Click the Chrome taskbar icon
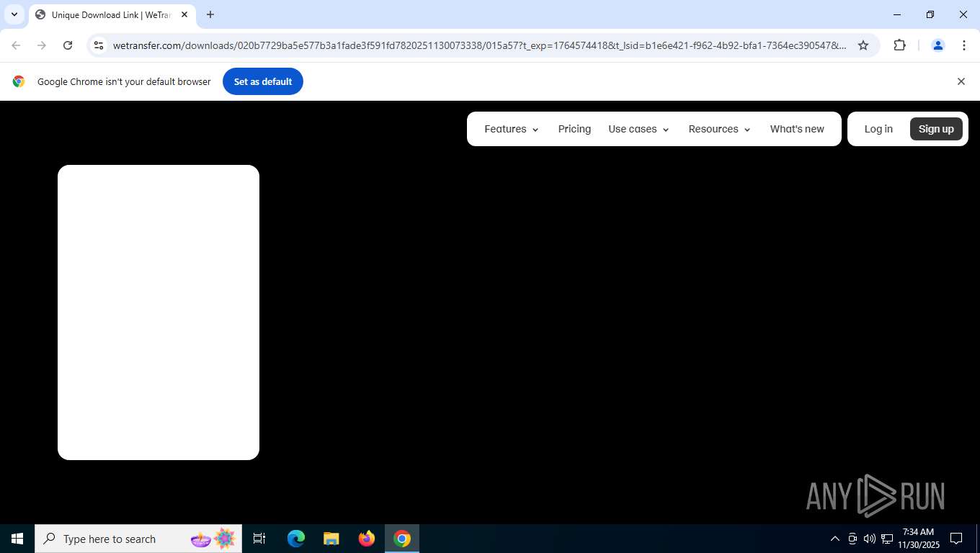The height and width of the screenshot is (553, 980). click(402, 539)
